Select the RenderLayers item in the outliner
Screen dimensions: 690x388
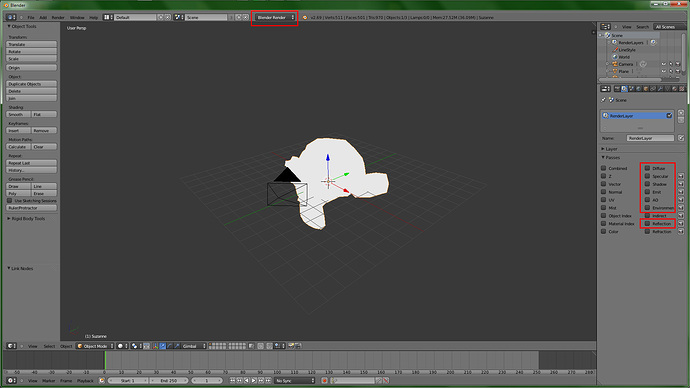tap(631, 43)
